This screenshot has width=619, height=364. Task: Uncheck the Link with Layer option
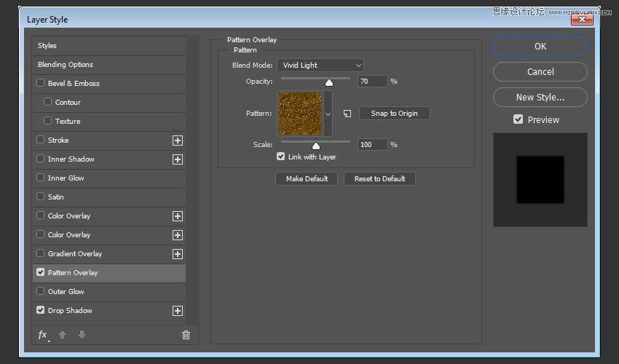pyautogui.click(x=280, y=157)
